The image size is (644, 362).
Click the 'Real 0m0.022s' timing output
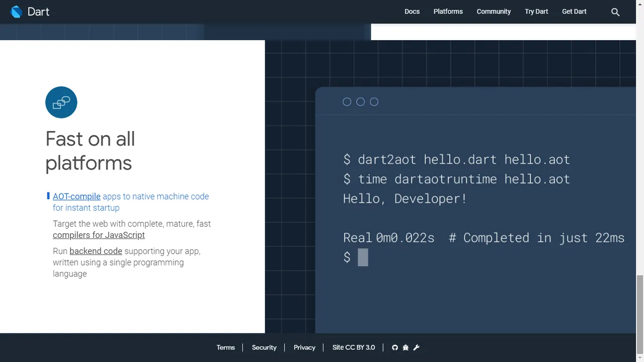click(388, 238)
